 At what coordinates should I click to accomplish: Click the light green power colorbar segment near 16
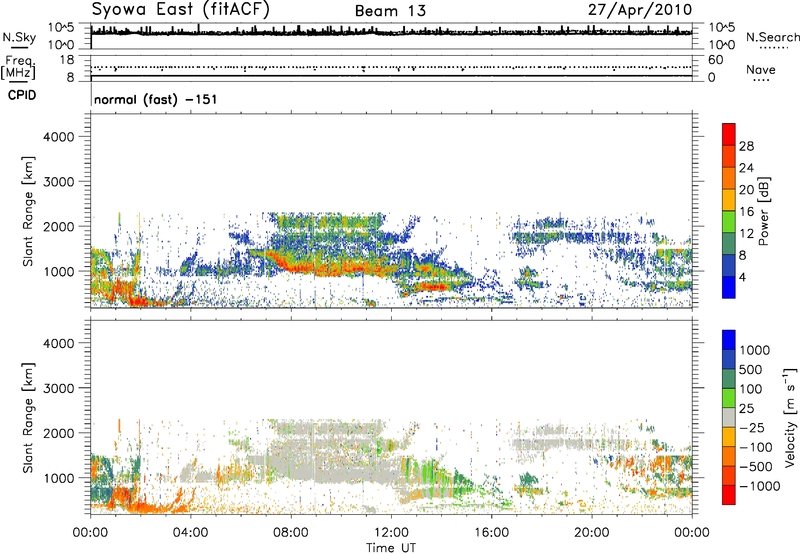(x=729, y=221)
